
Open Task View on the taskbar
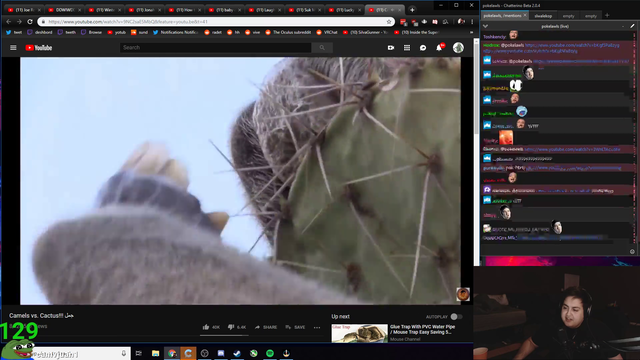coord(139,353)
